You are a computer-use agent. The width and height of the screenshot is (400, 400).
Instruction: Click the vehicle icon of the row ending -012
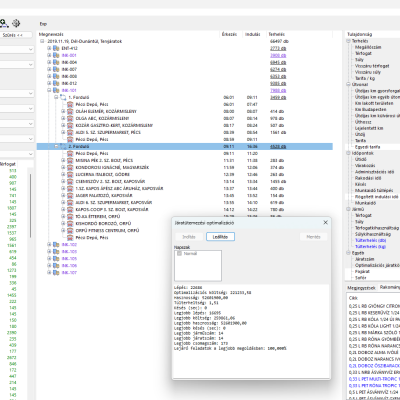(x=56, y=83)
